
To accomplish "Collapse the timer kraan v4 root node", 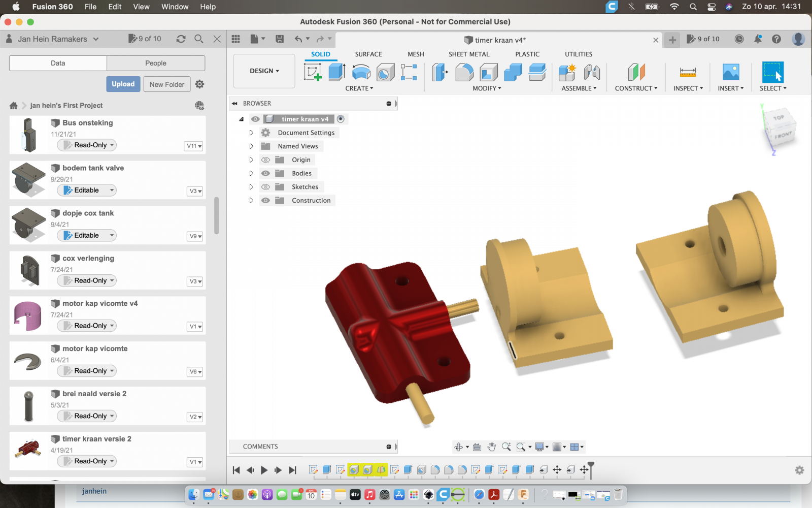I will [242, 119].
